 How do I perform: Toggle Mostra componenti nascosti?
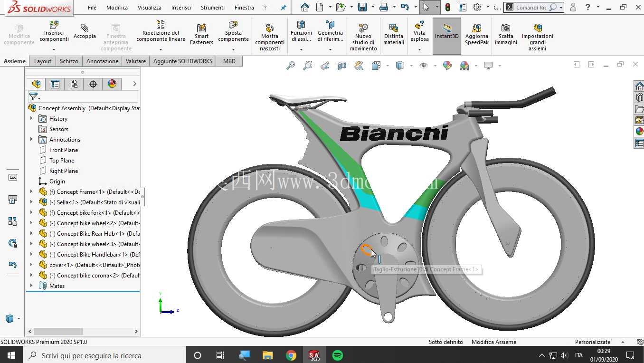tap(269, 37)
